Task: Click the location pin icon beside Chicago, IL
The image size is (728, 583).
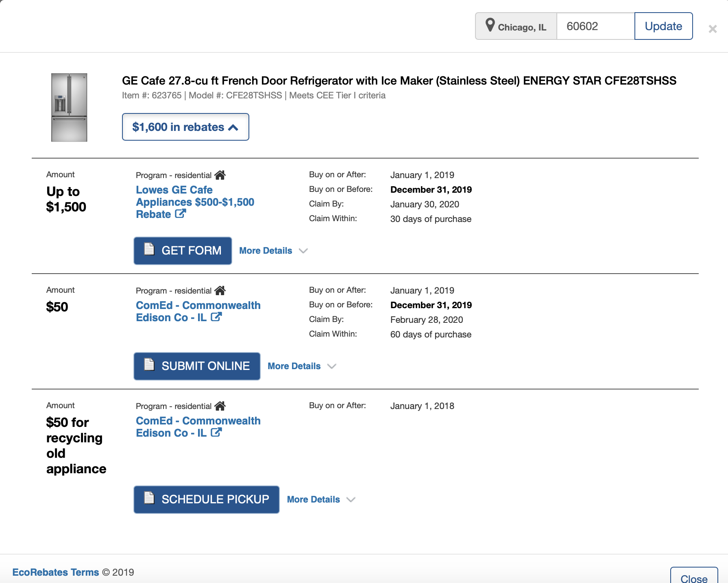Action: [x=490, y=25]
